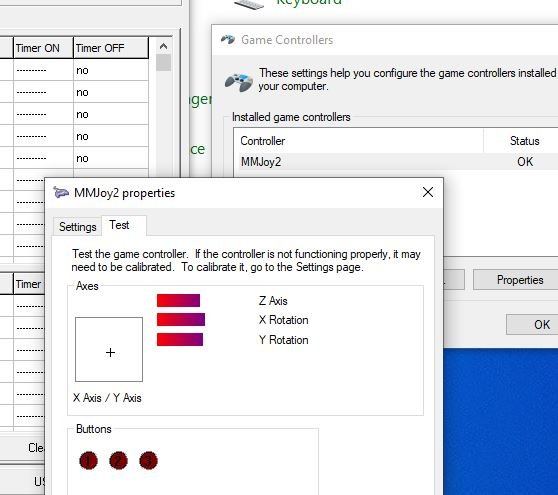The image size is (558, 495).
Task: Click joystick button indicator 1
Action: [x=88, y=461]
